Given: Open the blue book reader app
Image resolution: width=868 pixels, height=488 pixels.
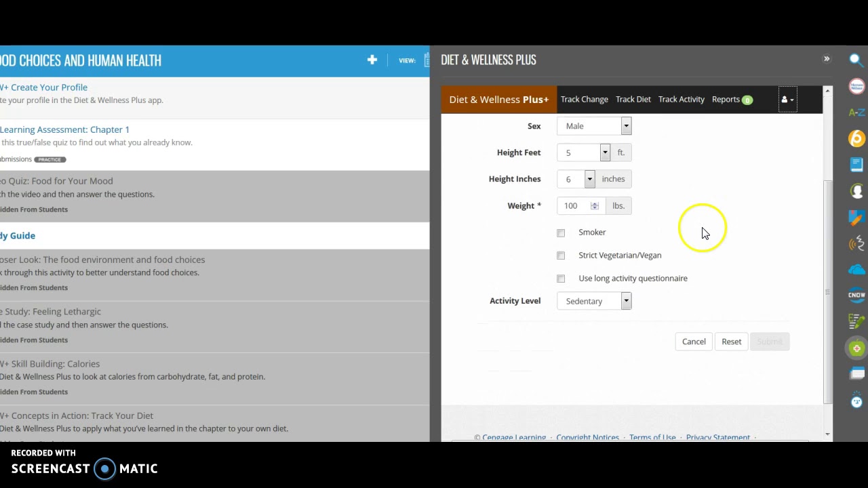Looking at the screenshot, I should [x=856, y=165].
